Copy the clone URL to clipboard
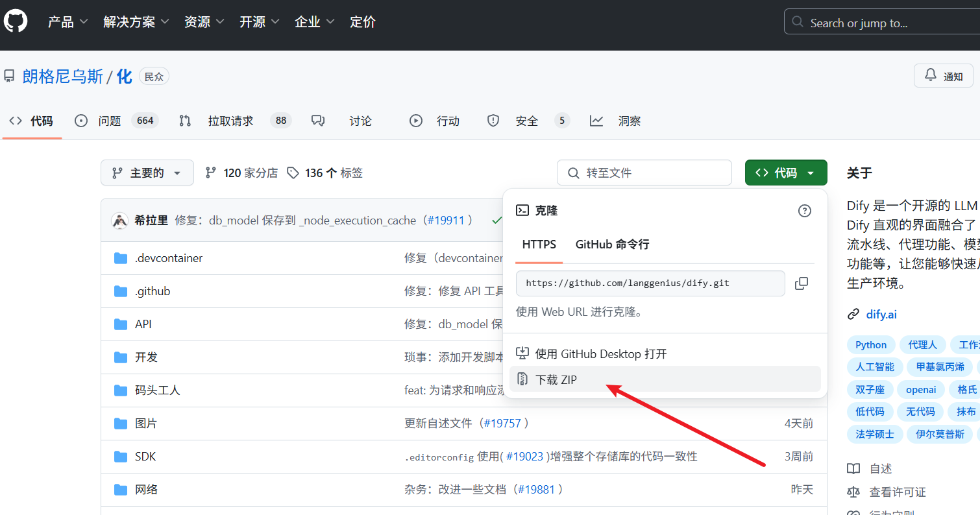Image resolution: width=980 pixels, height=515 pixels. tap(802, 283)
